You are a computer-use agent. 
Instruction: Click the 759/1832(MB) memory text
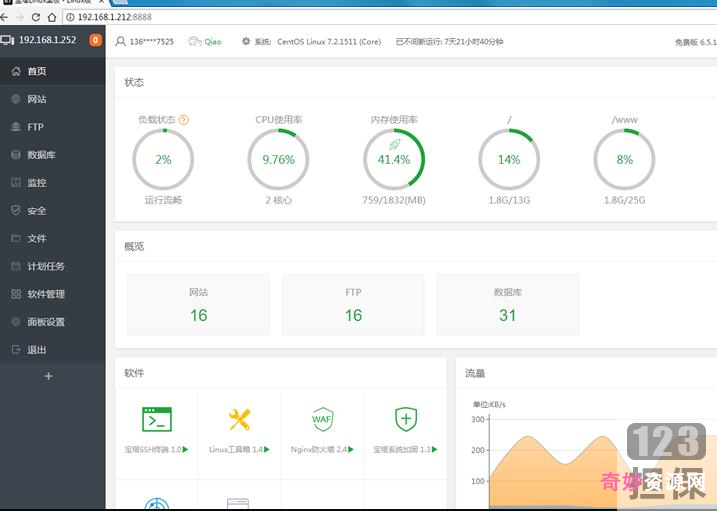[394, 200]
